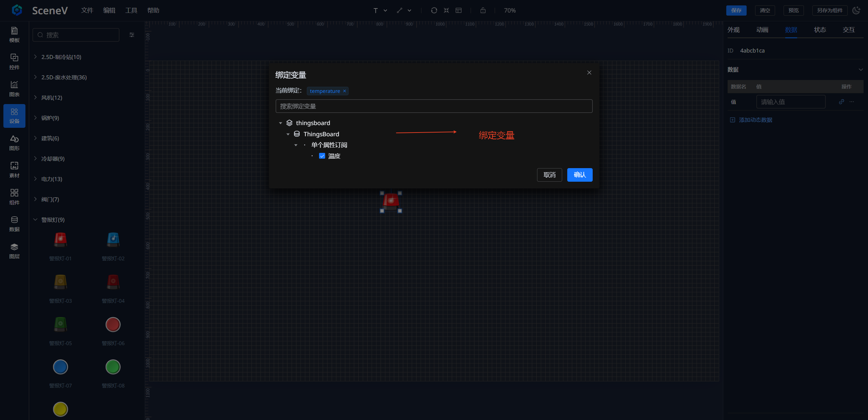
Task: Open the 图表 charts sidebar panel
Action: (x=14, y=88)
